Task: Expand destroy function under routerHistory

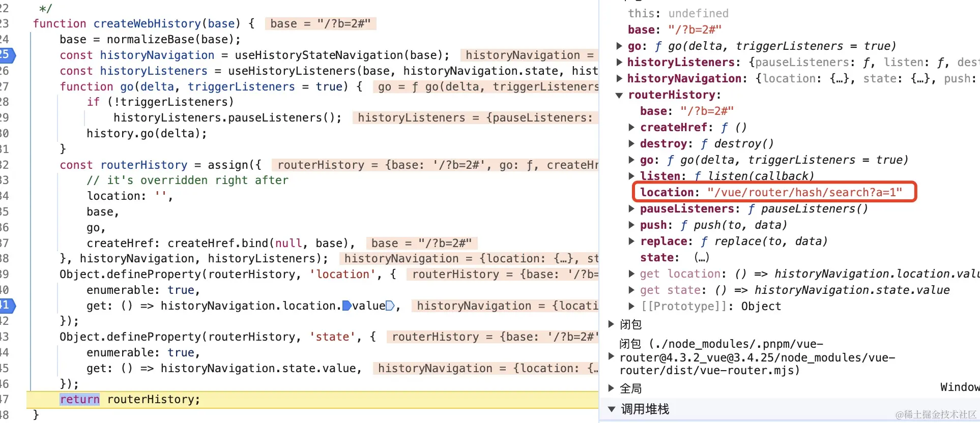Action: [631, 143]
